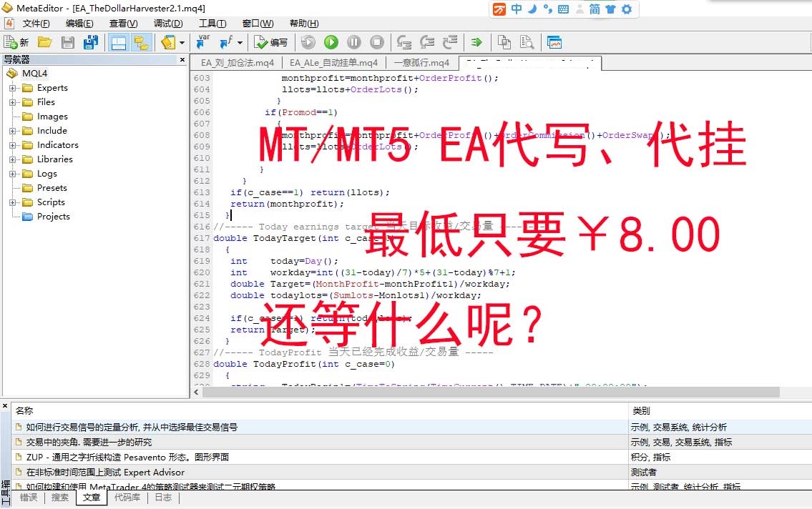Click the Step Out debug icon
The height and width of the screenshot is (509, 812).
click(x=450, y=42)
